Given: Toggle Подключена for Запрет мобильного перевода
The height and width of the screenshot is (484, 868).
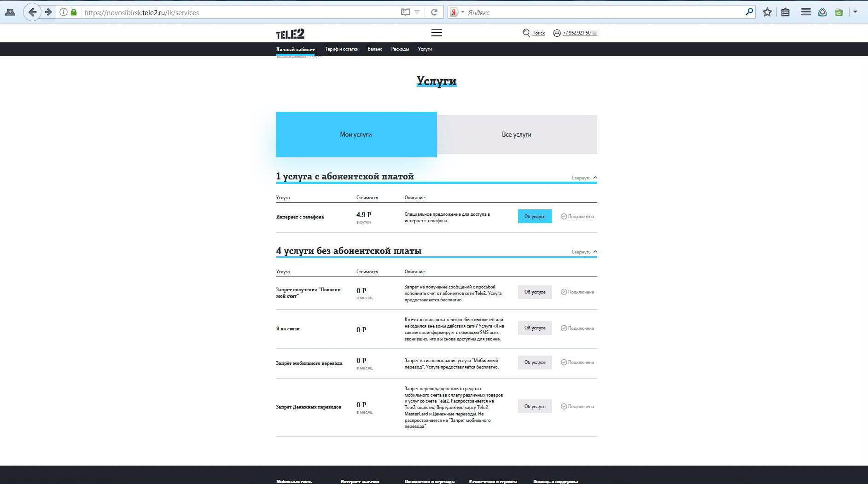Looking at the screenshot, I should [577, 362].
